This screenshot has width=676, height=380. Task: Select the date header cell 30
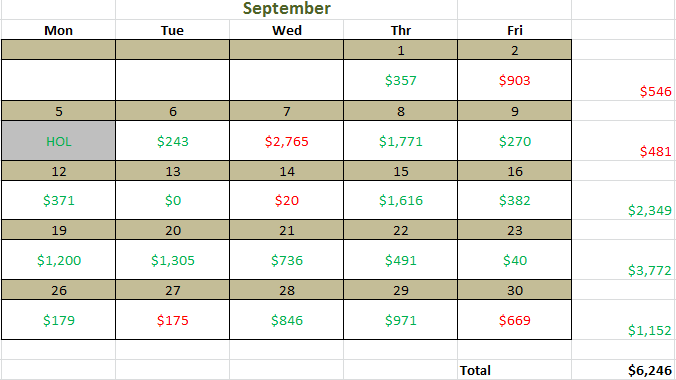[x=514, y=290]
